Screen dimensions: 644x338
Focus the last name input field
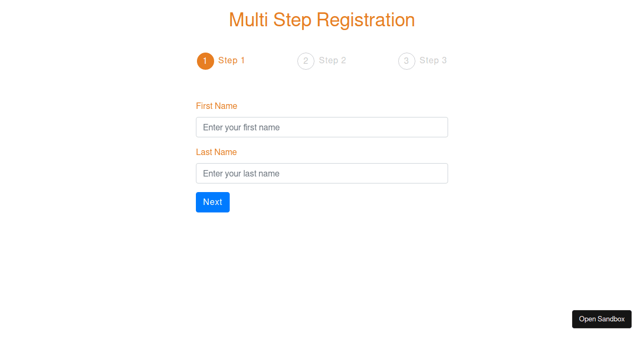coord(322,173)
